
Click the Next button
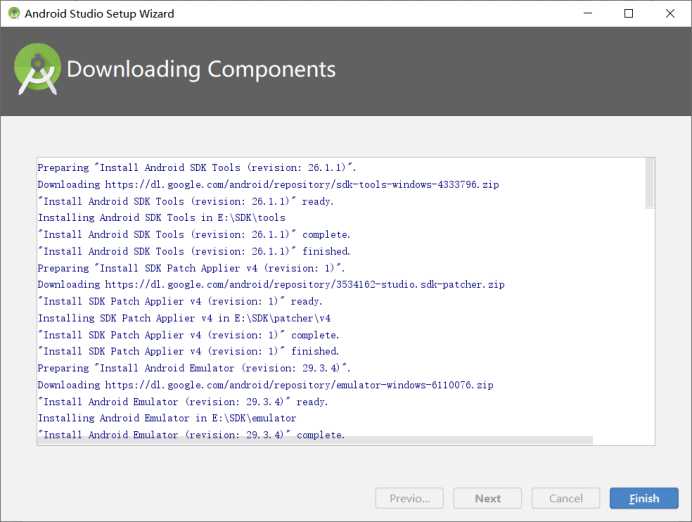(487, 498)
